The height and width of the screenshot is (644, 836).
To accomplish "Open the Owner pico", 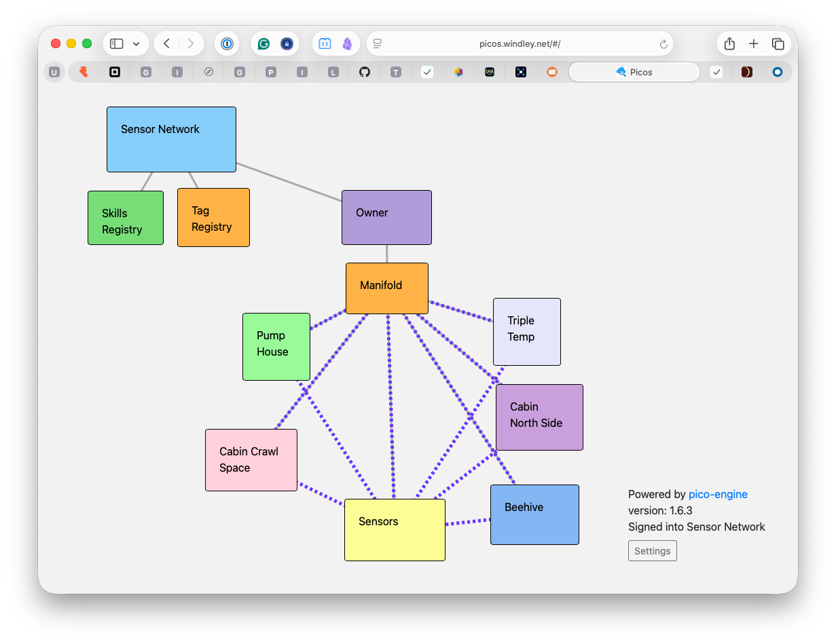I will pos(386,217).
